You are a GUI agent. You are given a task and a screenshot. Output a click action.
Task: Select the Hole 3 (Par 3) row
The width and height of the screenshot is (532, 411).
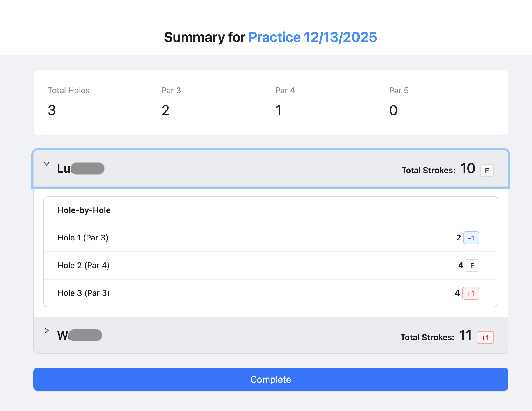(84, 293)
